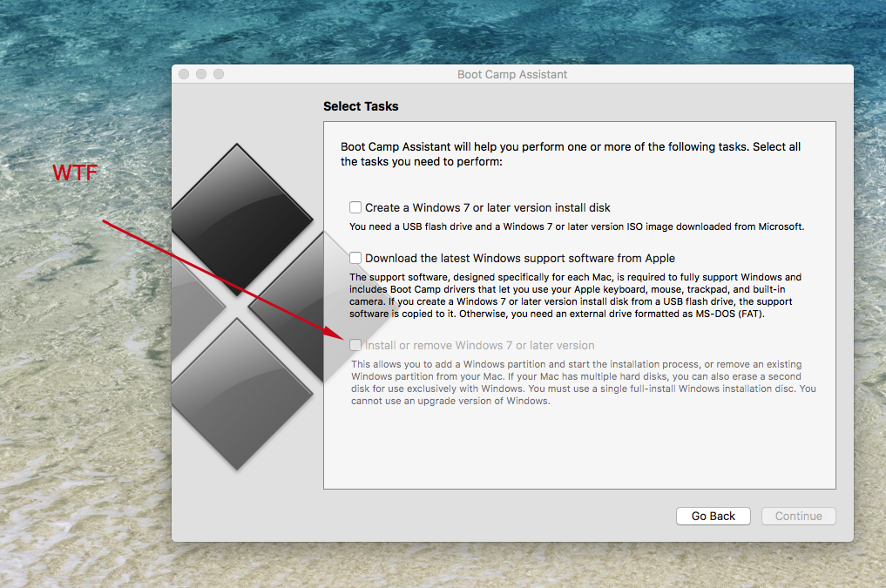
Task: Check Create a Windows 7 install disk
Action: [355, 207]
